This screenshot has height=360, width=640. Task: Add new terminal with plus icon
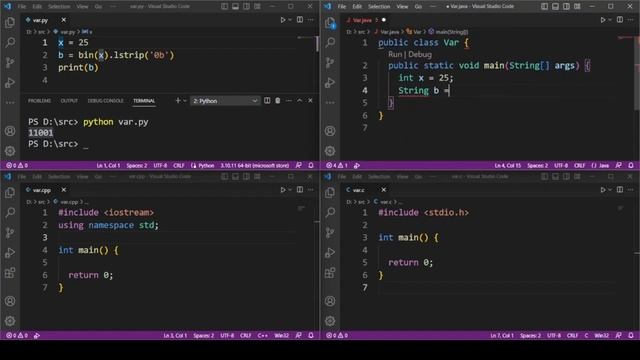tap(178, 100)
